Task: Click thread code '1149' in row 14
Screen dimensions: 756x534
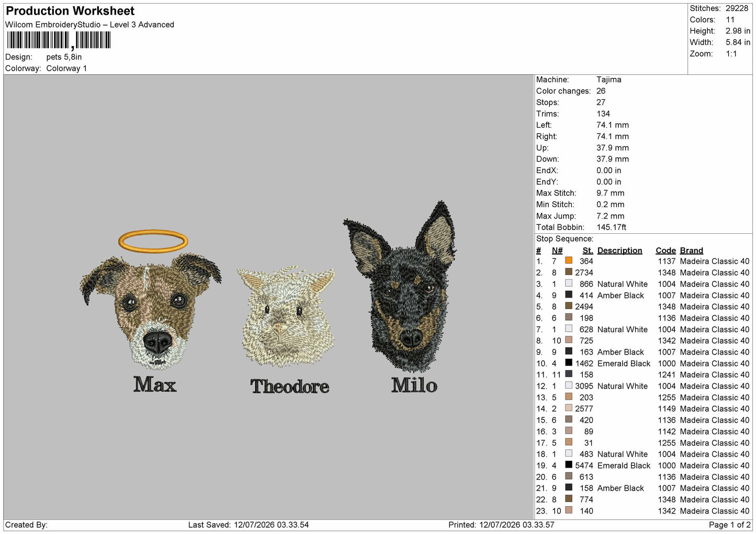Action: (667, 408)
